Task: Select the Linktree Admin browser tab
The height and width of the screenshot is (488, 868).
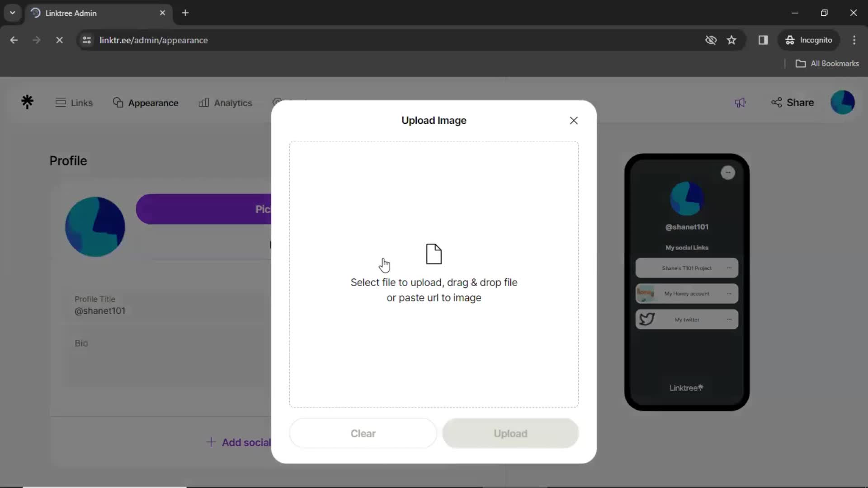Action: [x=99, y=13]
